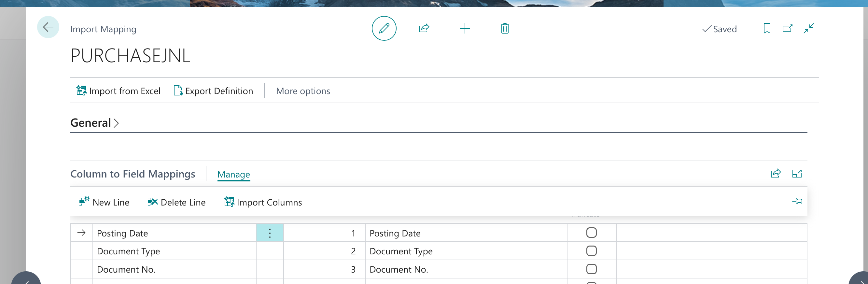
Task: Click the bookmark icon
Action: pos(766,28)
